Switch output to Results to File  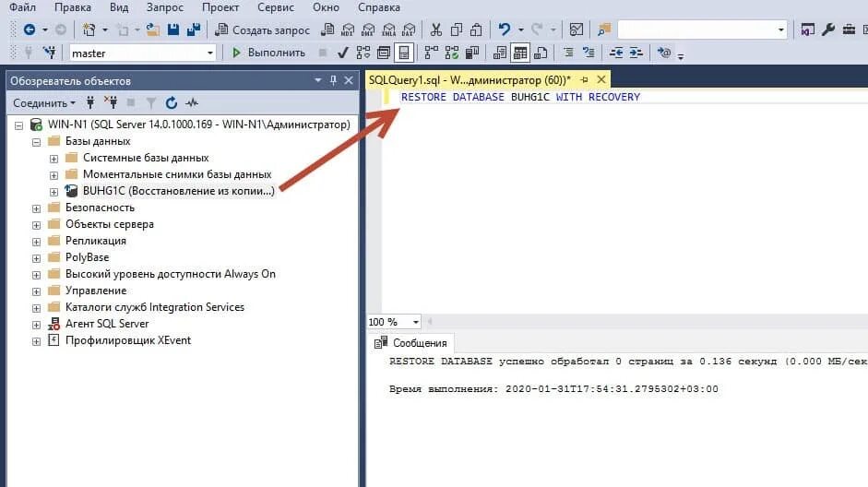541,53
